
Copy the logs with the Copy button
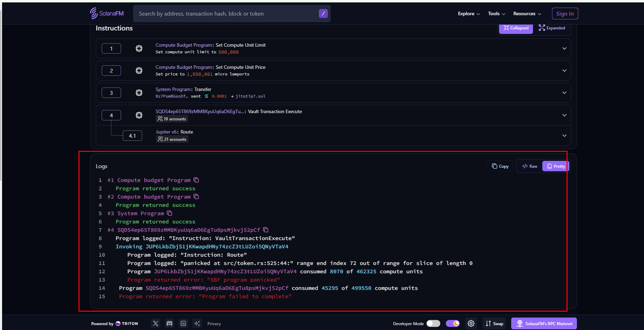[500, 166]
